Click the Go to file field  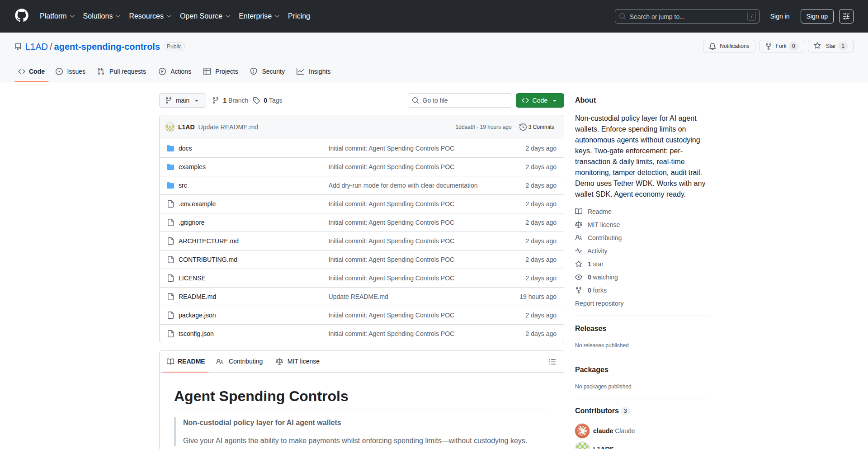click(x=460, y=100)
